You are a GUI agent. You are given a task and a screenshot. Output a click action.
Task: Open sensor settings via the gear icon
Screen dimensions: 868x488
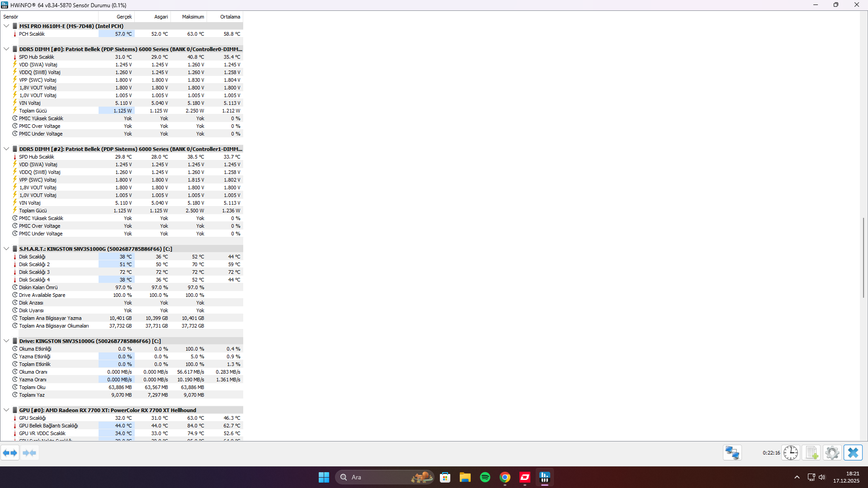(832, 453)
